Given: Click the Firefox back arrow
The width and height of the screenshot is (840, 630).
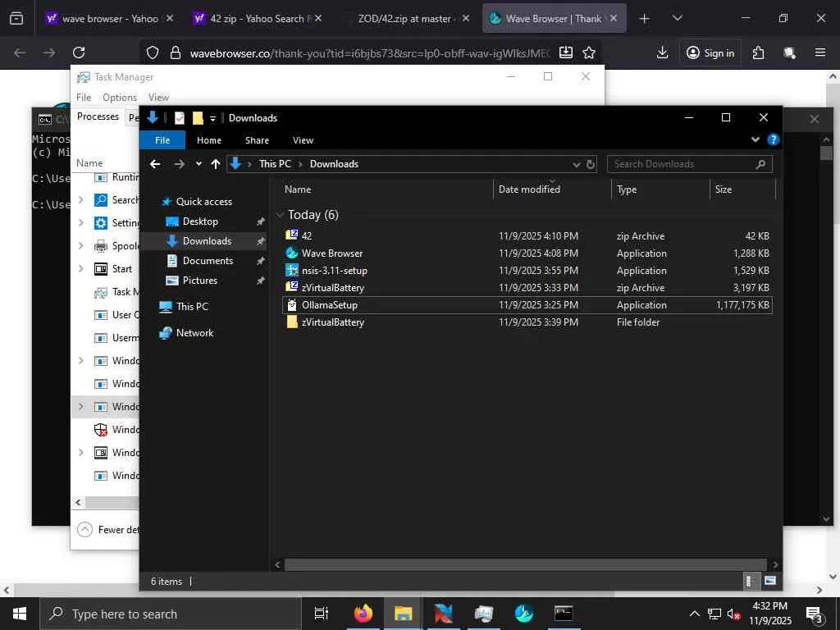Looking at the screenshot, I should point(20,52).
